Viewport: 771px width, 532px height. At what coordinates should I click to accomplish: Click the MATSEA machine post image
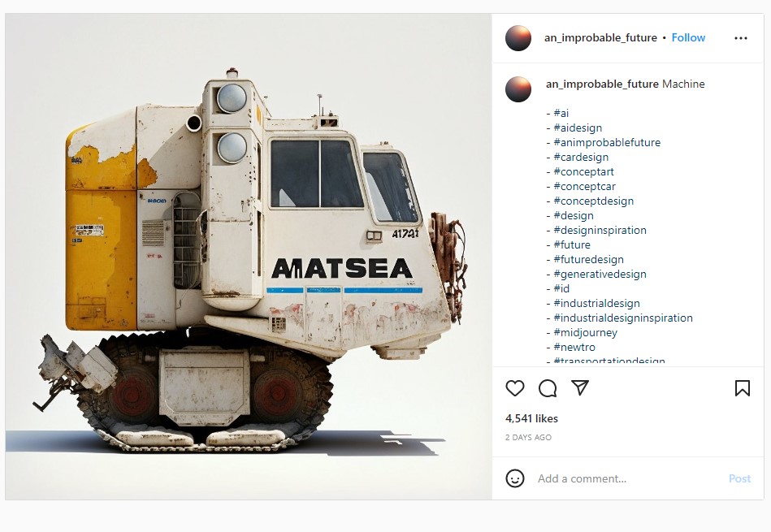[249, 257]
